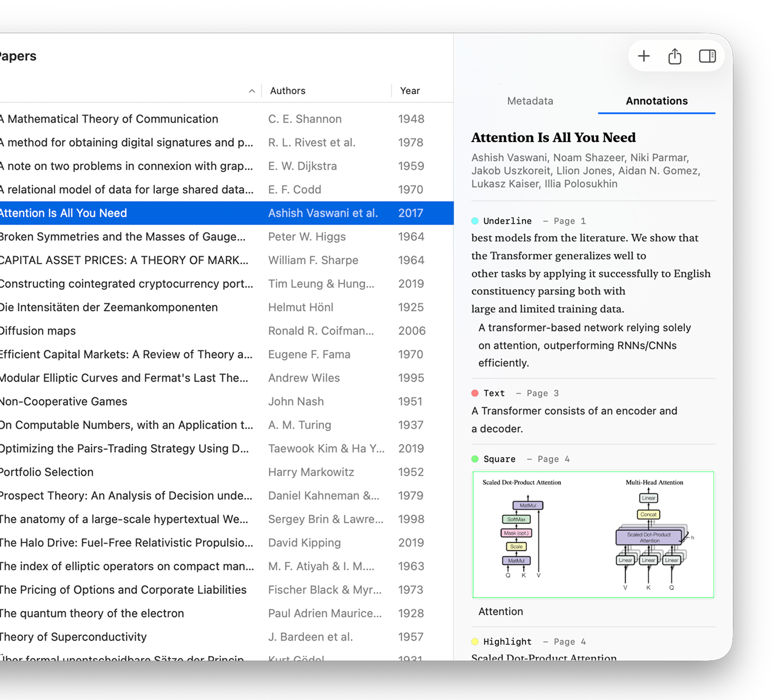Click the Text annotation on Page 3 label
782x700 pixels.
(521, 393)
